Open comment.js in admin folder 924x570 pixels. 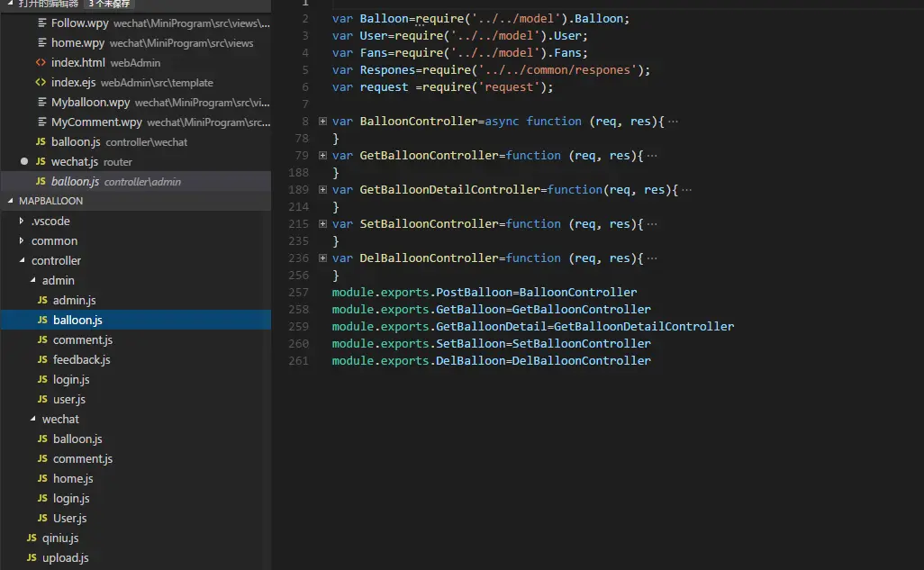coord(135,340)
